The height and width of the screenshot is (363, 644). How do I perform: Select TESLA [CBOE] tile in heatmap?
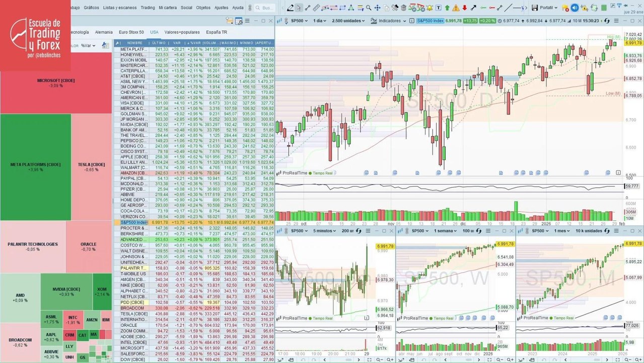pos(92,167)
